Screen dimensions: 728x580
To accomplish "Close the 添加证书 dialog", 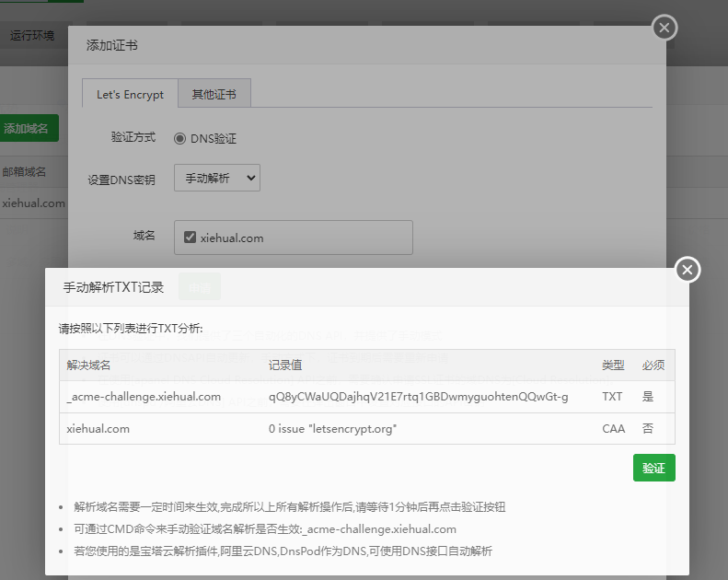I will tap(664, 28).
